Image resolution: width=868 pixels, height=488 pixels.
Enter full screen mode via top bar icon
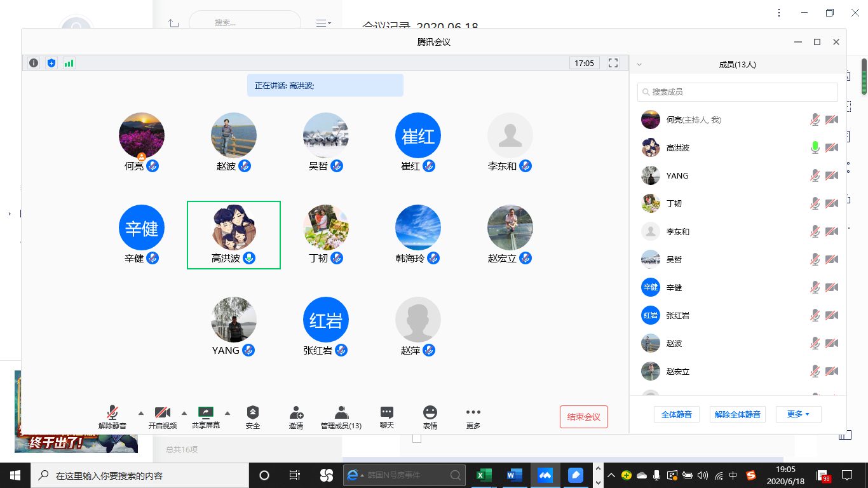coord(613,63)
